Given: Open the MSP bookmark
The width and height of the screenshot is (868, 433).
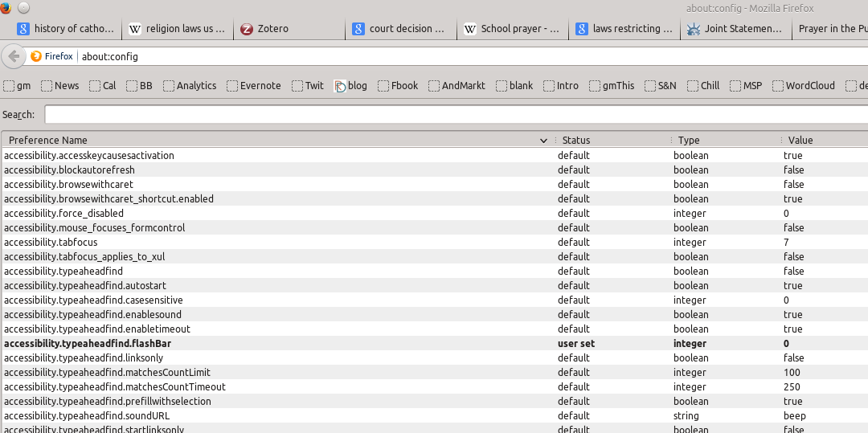Looking at the screenshot, I should pyautogui.click(x=746, y=86).
